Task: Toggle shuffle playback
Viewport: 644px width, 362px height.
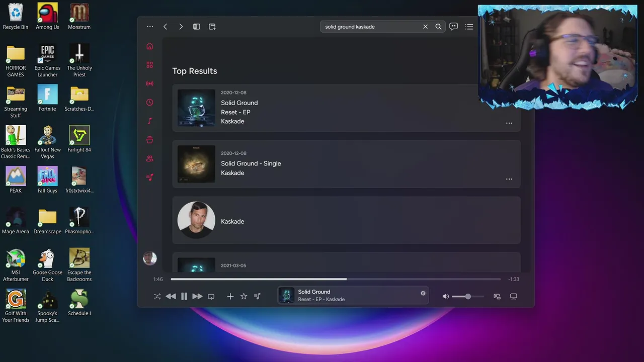Action: point(157,297)
